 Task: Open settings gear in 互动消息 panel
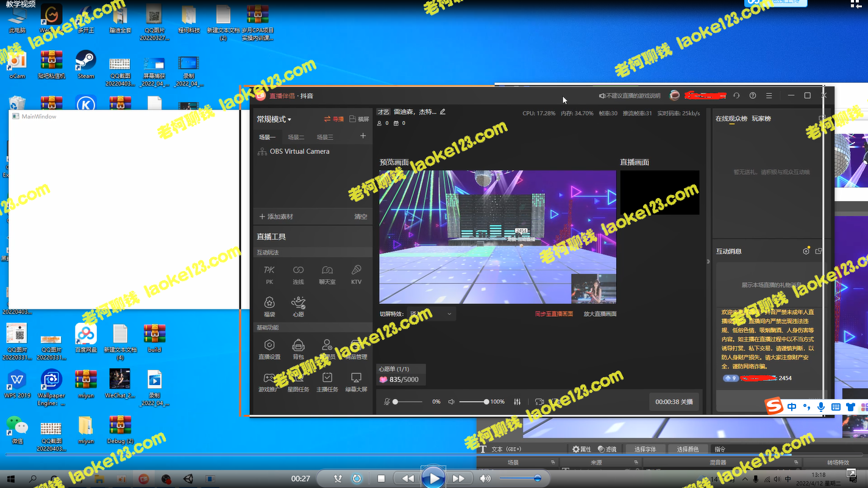click(806, 251)
